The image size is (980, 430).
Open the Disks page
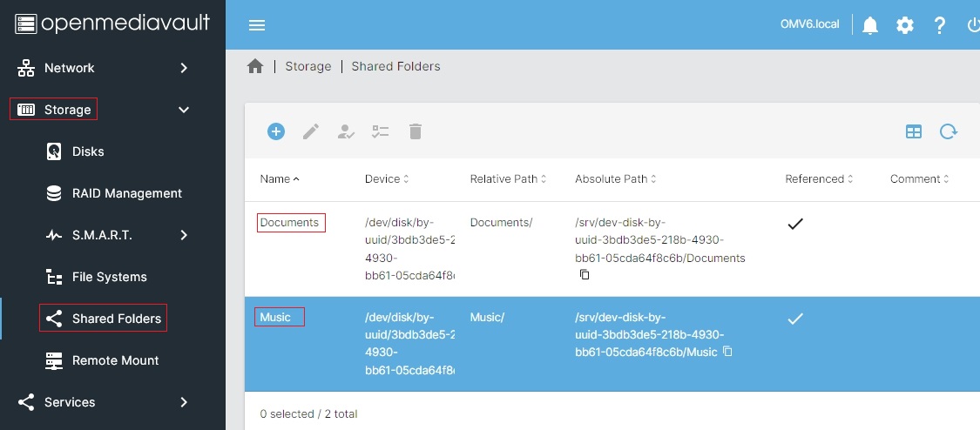(88, 151)
